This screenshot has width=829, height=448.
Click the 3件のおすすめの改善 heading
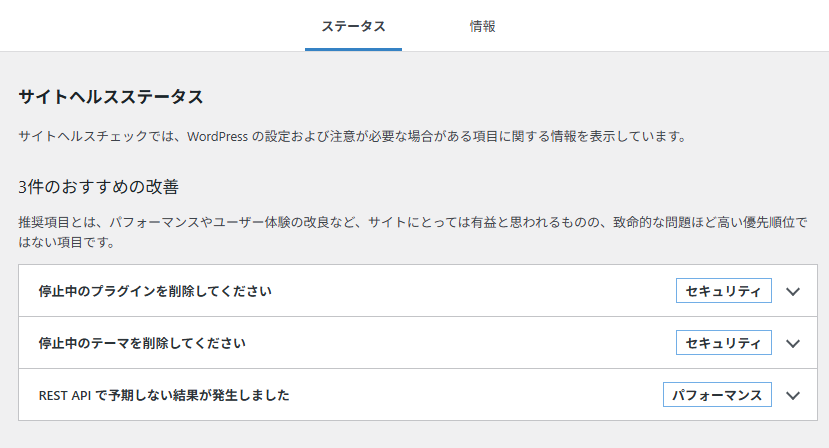[x=98, y=187]
